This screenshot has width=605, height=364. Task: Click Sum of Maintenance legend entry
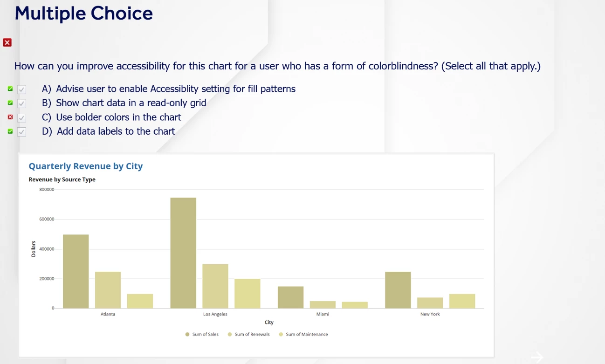coord(303,334)
